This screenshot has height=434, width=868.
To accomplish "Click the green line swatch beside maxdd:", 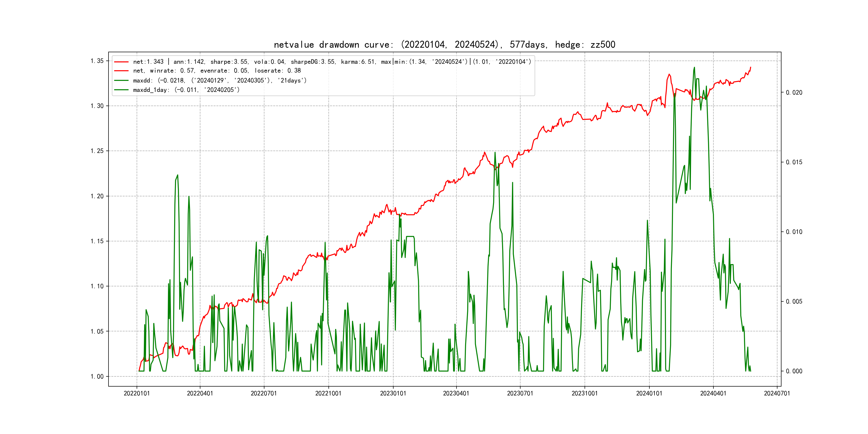I will 121,81.
